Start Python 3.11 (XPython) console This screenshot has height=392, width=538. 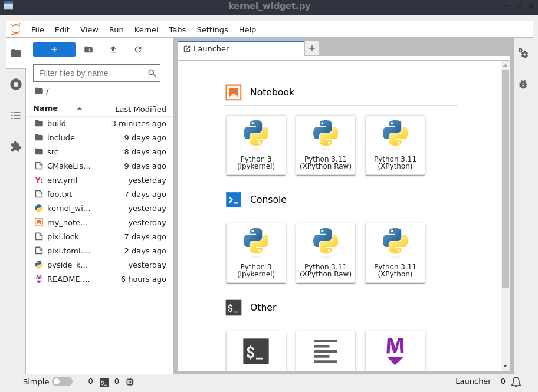[395, 253]
